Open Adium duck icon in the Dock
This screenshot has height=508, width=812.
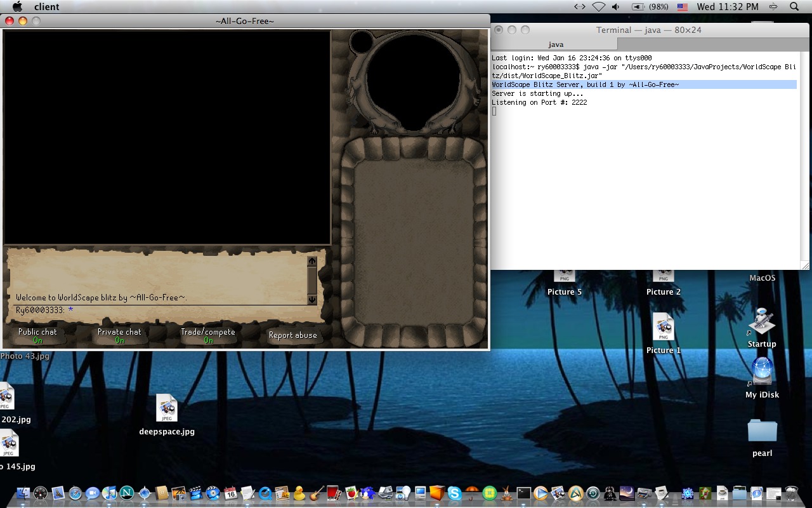[x=299, y=493]
